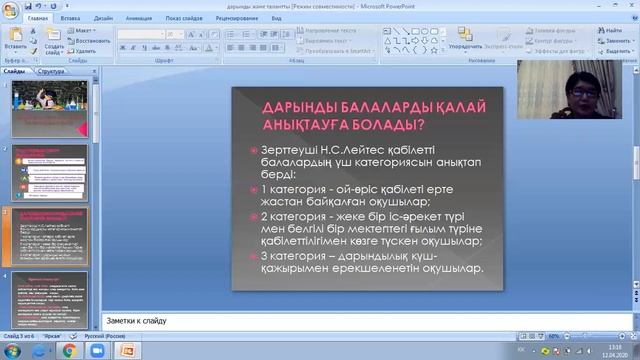The image size is (640, 360).
Task: Center text in paragraph group
Action: [241, 48]
